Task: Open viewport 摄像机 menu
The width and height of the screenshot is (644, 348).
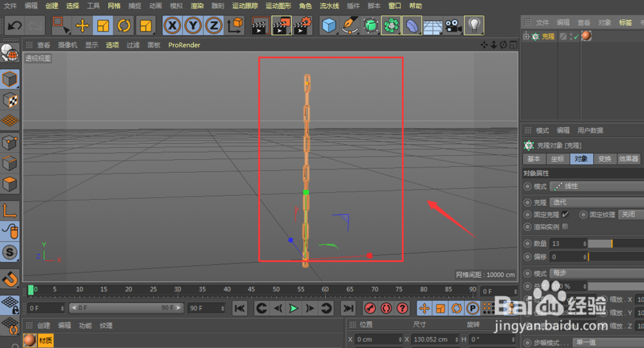Action: [68, 44]
